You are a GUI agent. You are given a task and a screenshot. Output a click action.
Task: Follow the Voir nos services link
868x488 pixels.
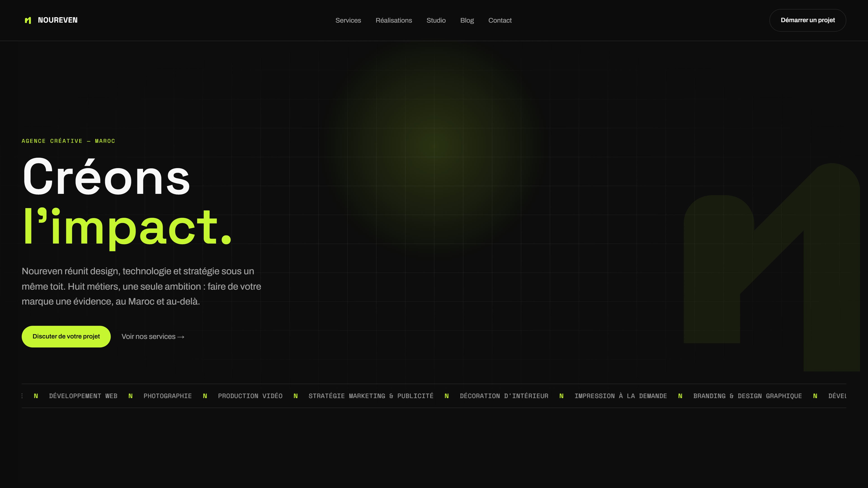(153, 336)
